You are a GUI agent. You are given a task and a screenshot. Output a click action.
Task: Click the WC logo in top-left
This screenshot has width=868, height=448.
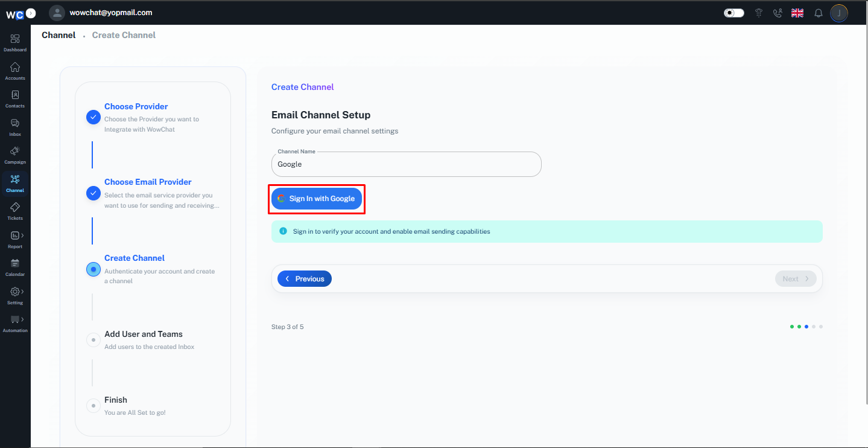click(x=14, y=14)
